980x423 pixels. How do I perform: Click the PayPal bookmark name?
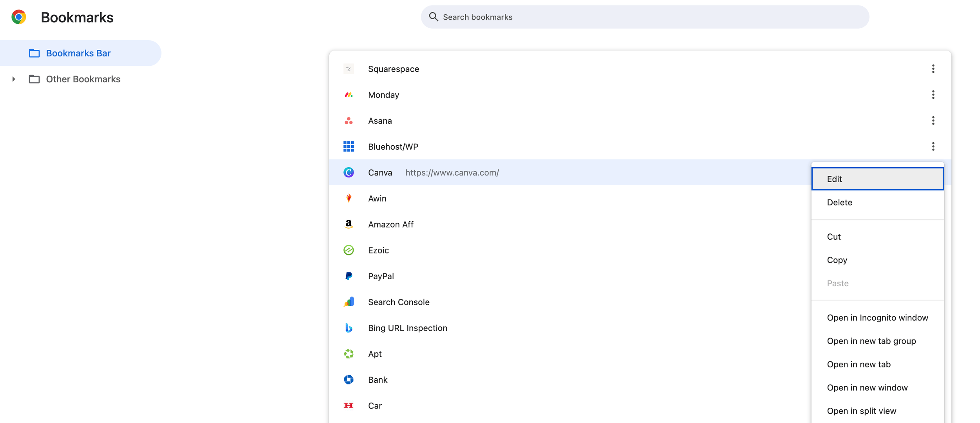381,276
